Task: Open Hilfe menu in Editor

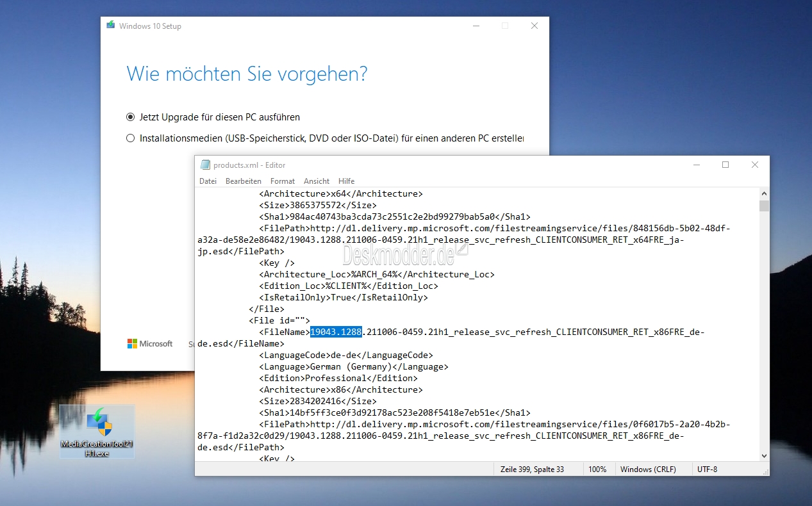Action: 347,181
